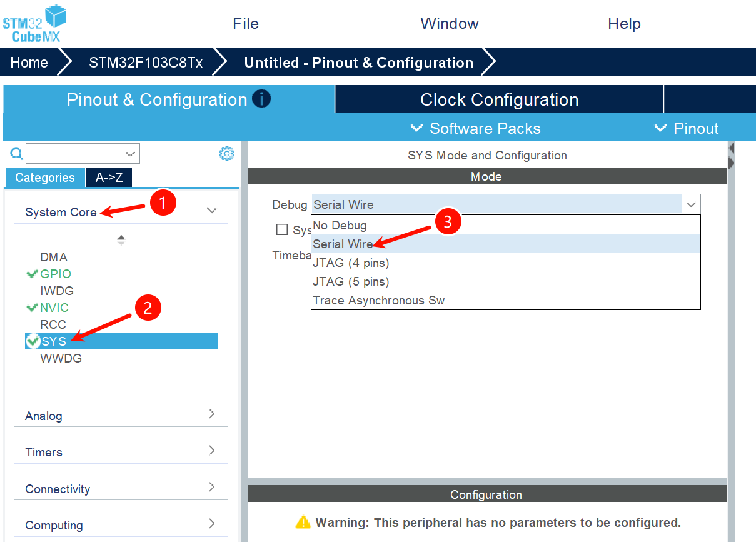This screenshot has height=542, width=756.
Task: Choose Serial Wire in the dropdown list
Action: pyautogui.click(x=506, y=244)
